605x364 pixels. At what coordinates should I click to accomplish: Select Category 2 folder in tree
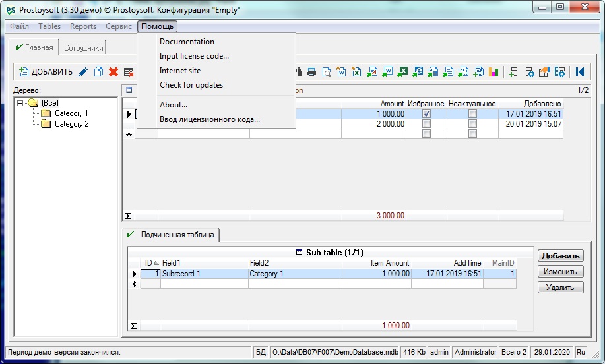click(x=71, y=124)
